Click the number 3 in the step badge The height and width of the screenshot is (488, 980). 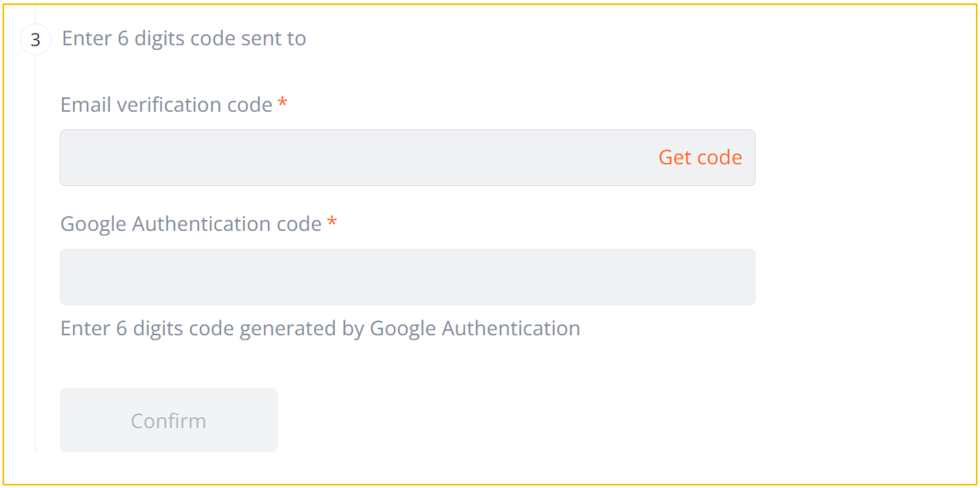pyautogui.click(x=35, y=38)
